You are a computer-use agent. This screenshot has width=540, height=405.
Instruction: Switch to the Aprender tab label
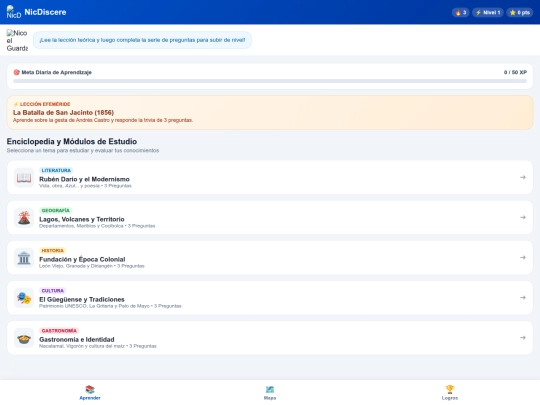[x=90, y=398]
